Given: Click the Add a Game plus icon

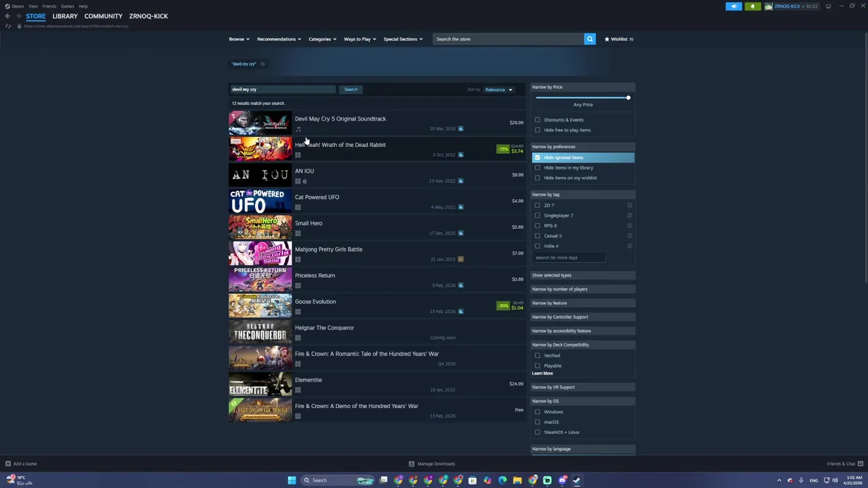Looking at the screenshot, I should (8, 464).
